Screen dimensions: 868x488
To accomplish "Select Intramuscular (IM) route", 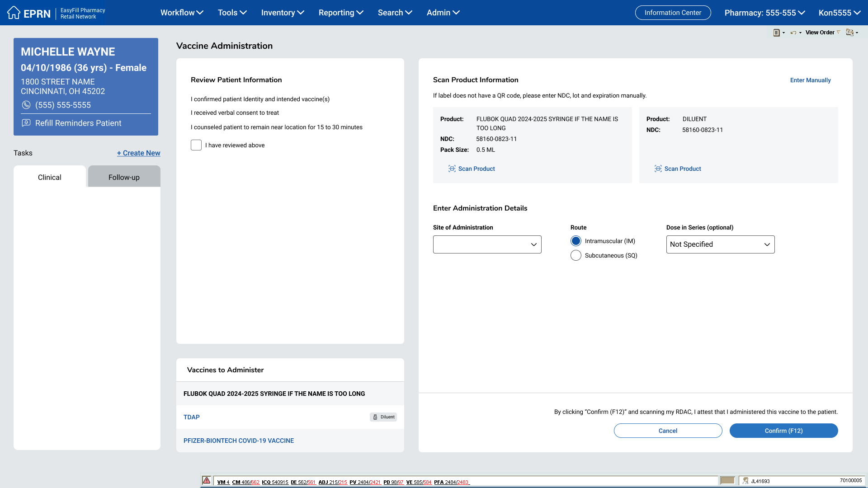I will [x=576, y=241].
